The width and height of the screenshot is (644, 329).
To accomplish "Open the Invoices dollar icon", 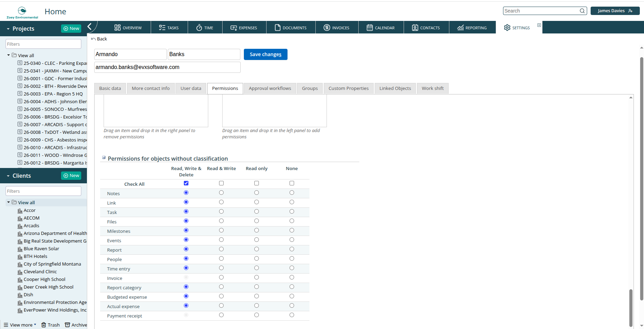I will [x=327, y=28].
